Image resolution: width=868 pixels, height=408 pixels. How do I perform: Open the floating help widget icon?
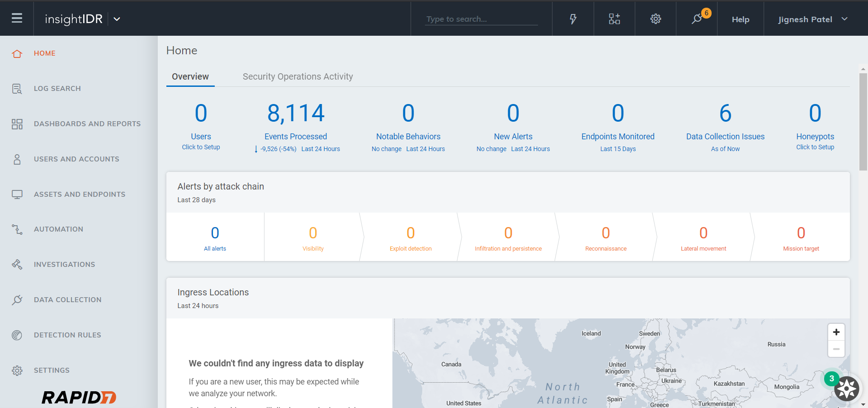pyautogui.click(x=846, y=389)
